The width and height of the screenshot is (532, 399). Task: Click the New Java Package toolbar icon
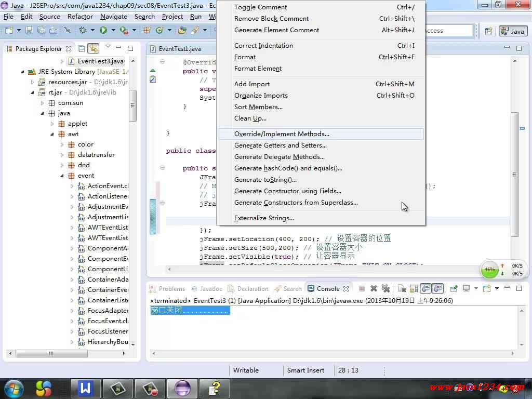click(x=147, y=31)
